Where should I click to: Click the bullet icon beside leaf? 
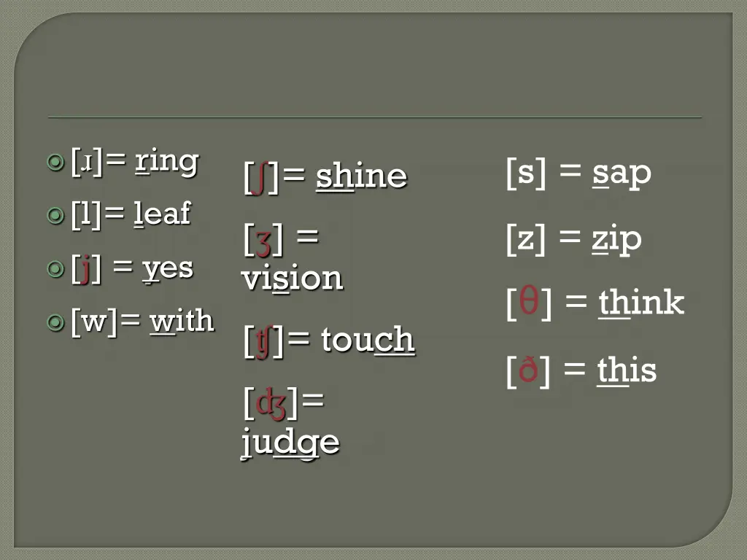point(55,216)
